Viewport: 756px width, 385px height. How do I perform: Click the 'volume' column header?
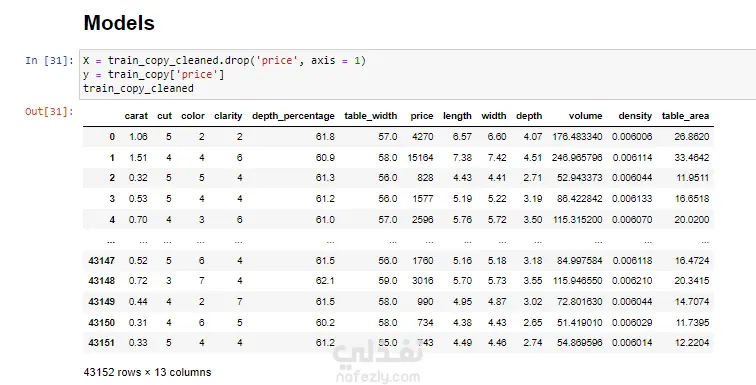tap(585, 116)
